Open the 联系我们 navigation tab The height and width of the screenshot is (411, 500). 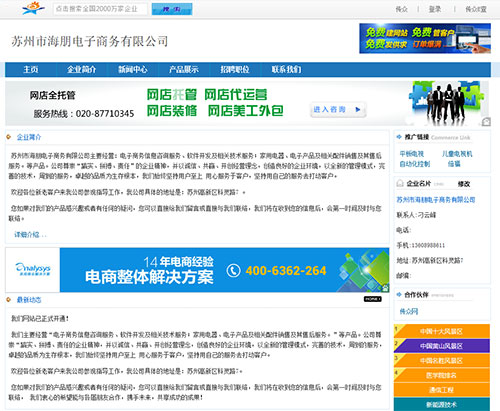pos(286,69)
